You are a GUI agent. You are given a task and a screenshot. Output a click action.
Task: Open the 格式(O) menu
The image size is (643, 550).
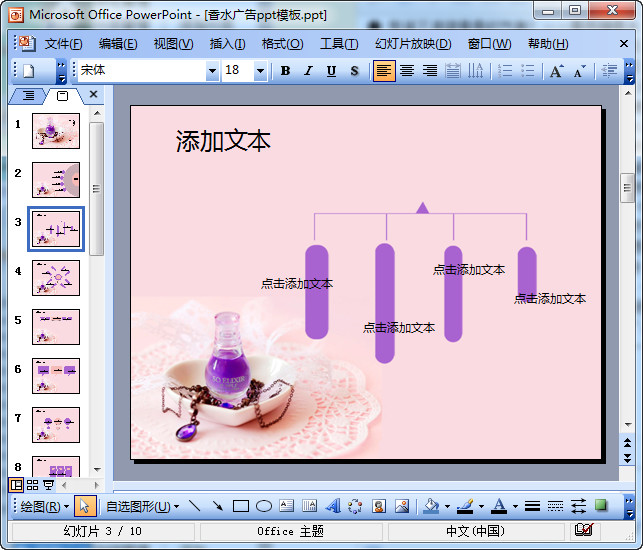(283, 43)
